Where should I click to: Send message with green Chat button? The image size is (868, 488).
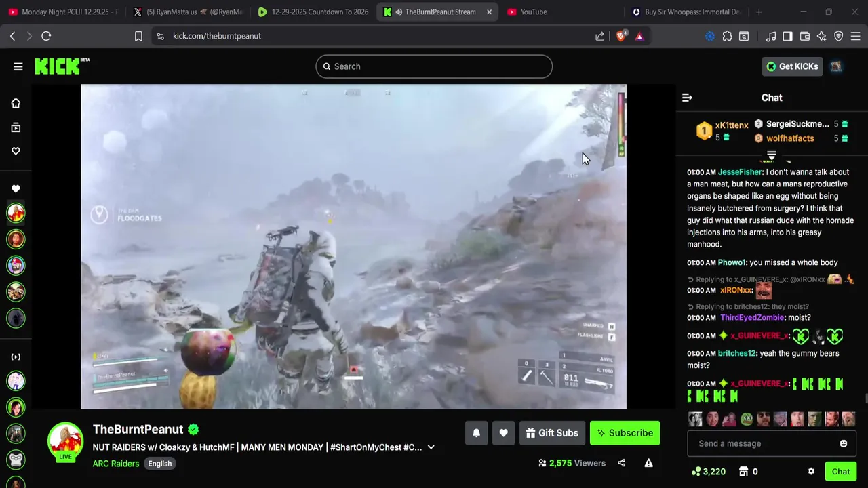pyautogui.click(x=840, y=472)
